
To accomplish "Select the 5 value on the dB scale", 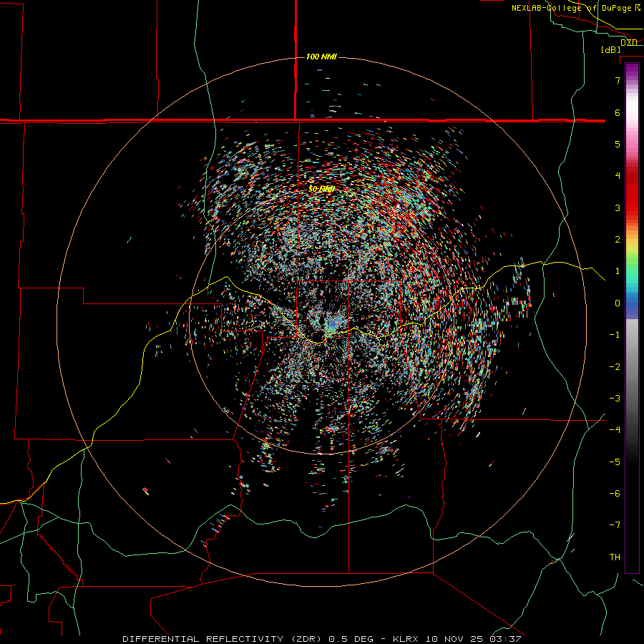I will point(618,144).
